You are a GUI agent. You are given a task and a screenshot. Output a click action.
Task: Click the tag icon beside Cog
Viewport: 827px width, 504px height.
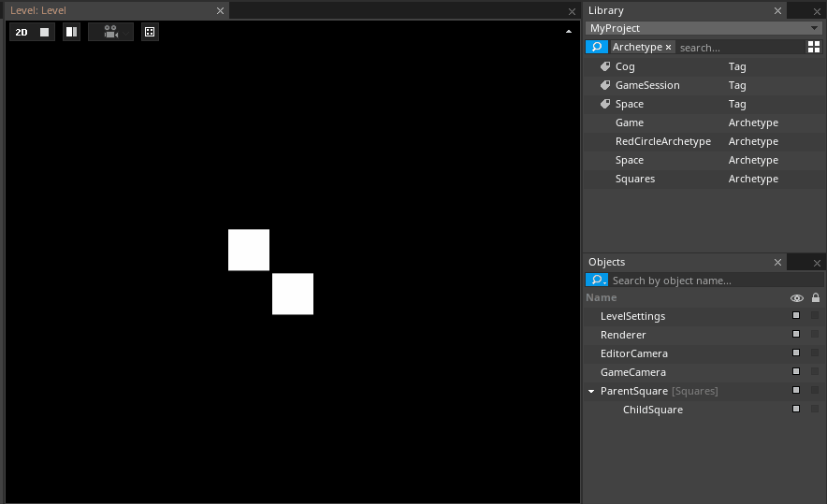coord(605,66)
